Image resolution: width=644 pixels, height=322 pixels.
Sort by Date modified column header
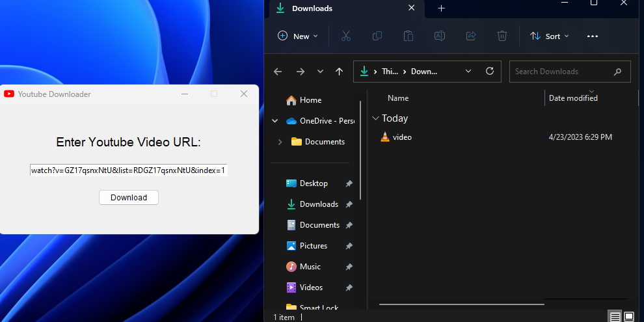[573, 98]
